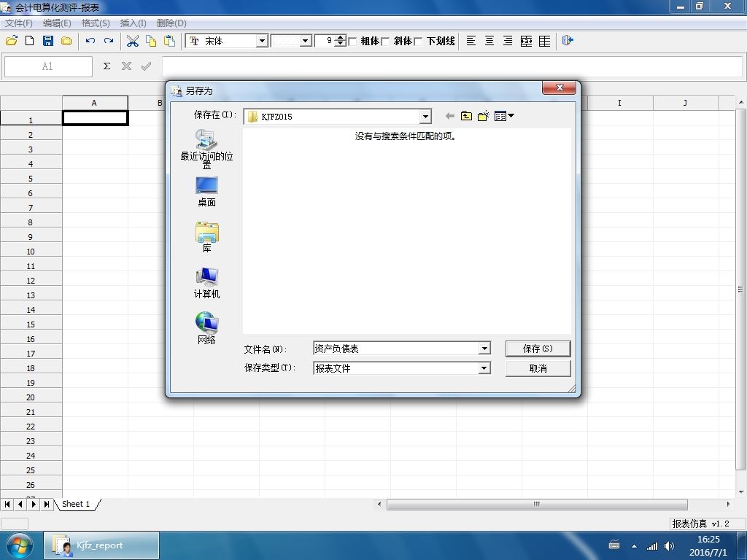Click the volume speaker tray icon
The image size is (747, 560).
point(670,546)
